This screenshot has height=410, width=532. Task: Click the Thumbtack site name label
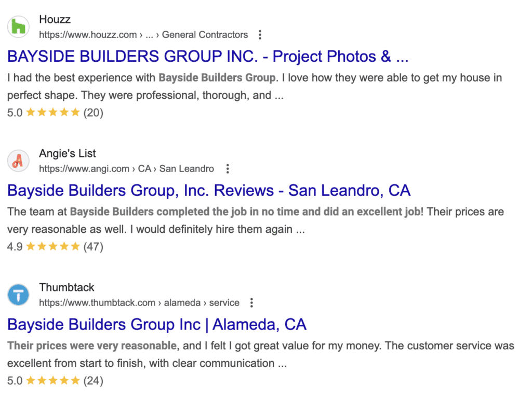(67, 286)
